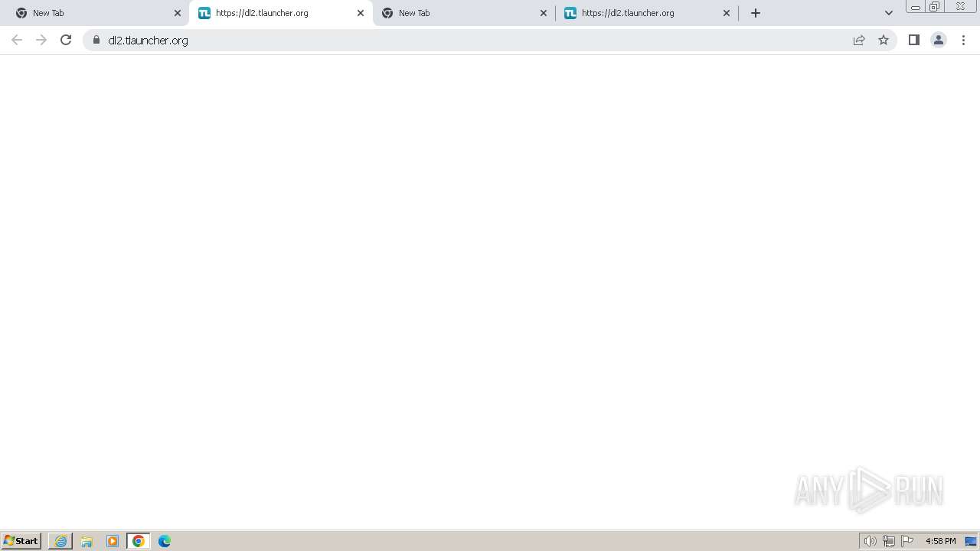The width and height of the screenshot is (980, 551).
Task: Click the Chrome favicon on first New Tab
Action: click(21, 13)
